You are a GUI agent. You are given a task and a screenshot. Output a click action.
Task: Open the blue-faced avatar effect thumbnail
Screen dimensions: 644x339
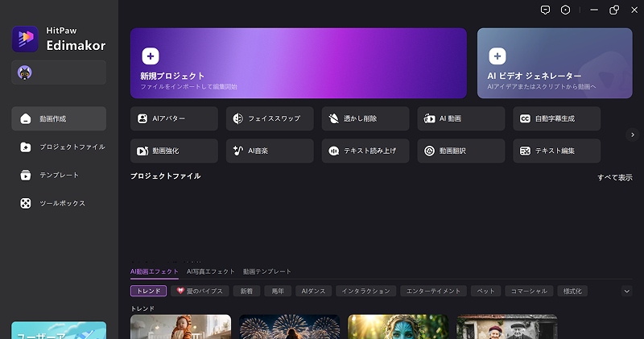[x=398, y=327]
